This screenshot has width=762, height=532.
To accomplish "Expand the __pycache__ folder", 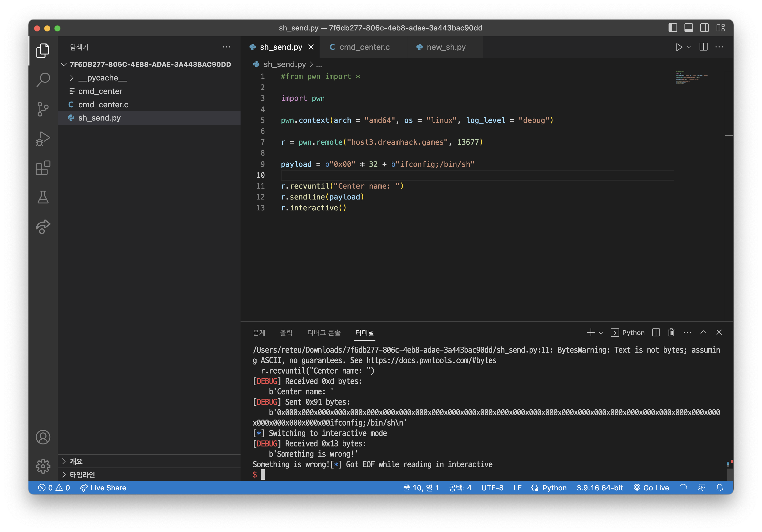I will [103, 78].
